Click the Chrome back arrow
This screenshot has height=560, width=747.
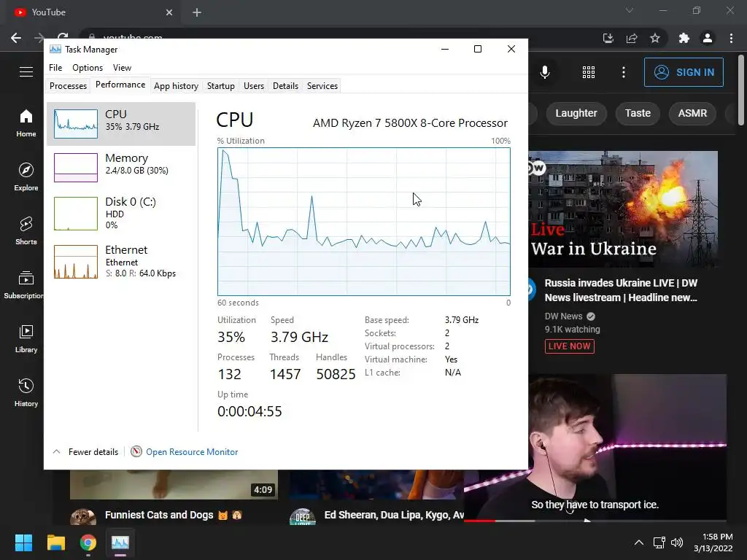pos(16,38)
